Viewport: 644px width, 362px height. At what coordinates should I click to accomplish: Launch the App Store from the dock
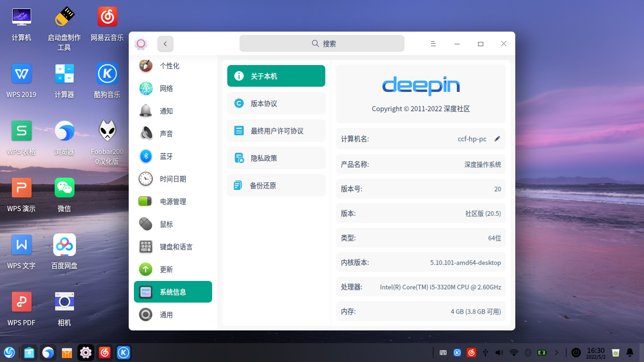pos(66,352)
